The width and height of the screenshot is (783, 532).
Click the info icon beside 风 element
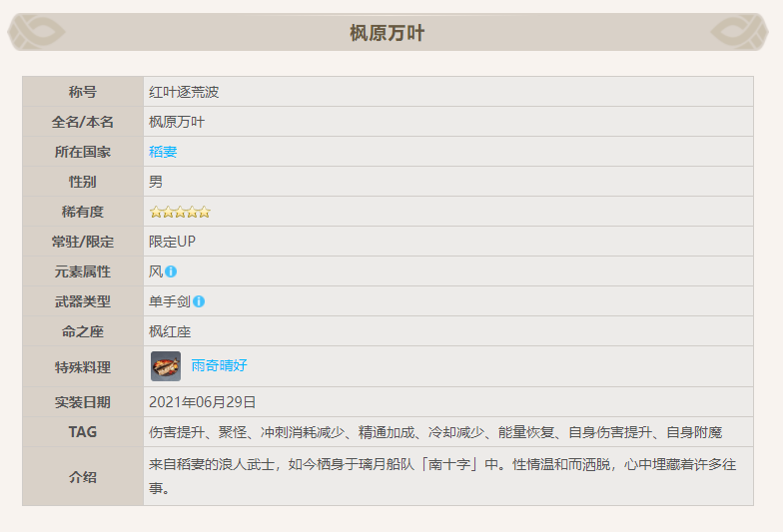(x=171, y=271)
